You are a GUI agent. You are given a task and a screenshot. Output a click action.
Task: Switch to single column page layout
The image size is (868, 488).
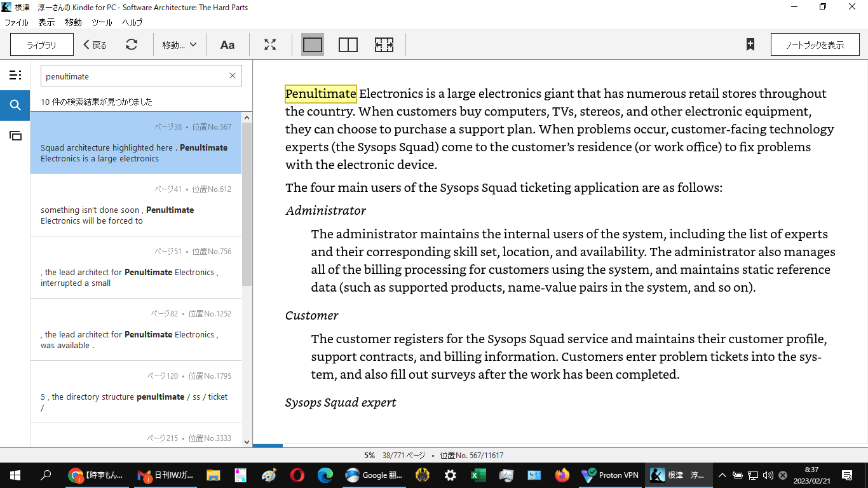point(313,44)
